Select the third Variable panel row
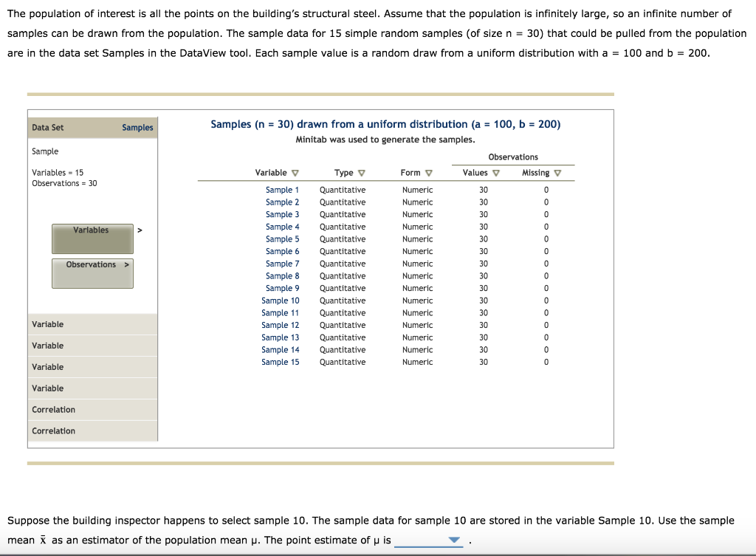Image resolution: width=756 pixels, height=556 pixels. point(92,367)
